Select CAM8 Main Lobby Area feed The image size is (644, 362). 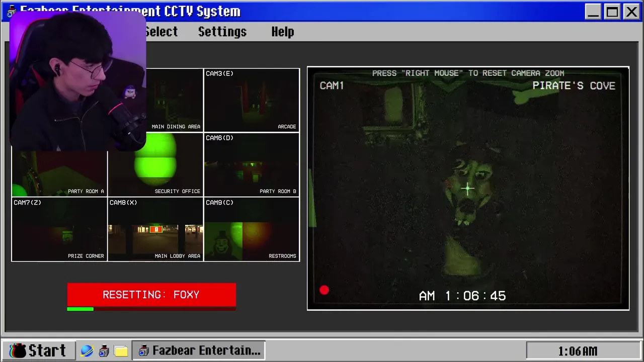[x=155, y=229]
